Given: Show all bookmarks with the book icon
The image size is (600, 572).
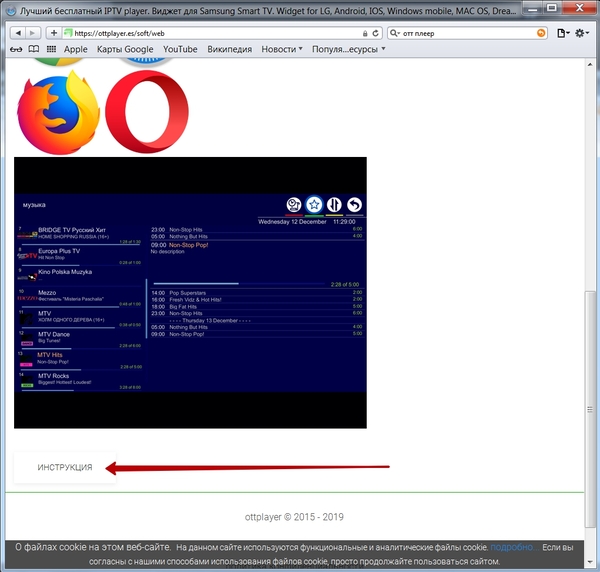Looking at the screenshot, I should 34,49.
